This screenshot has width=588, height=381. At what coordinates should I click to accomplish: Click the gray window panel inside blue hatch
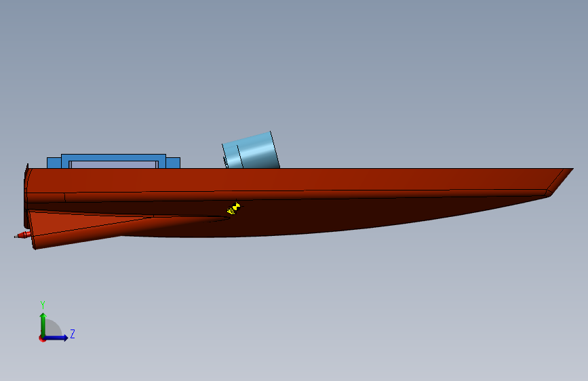tap(113, 165)
